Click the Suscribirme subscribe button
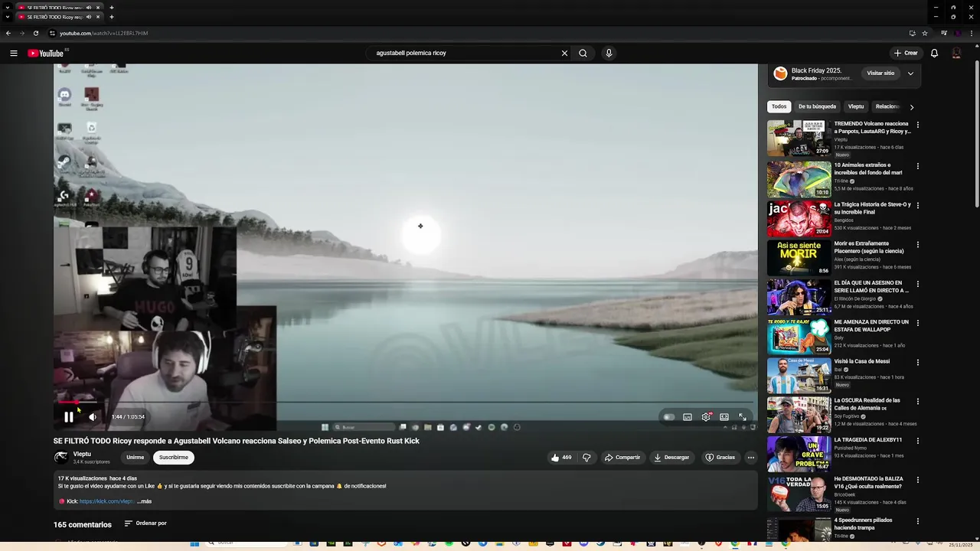 (174, 458)
